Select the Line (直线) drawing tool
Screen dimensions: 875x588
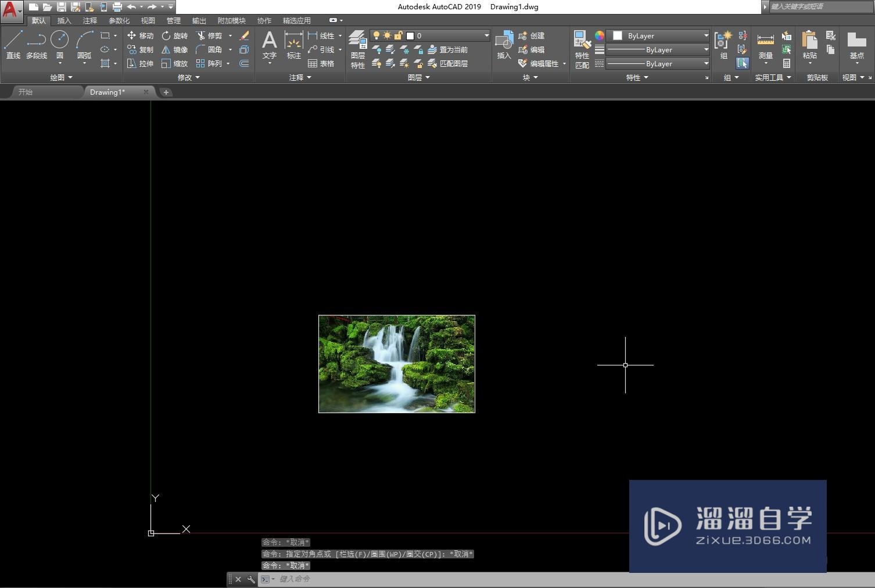(13, 44)
